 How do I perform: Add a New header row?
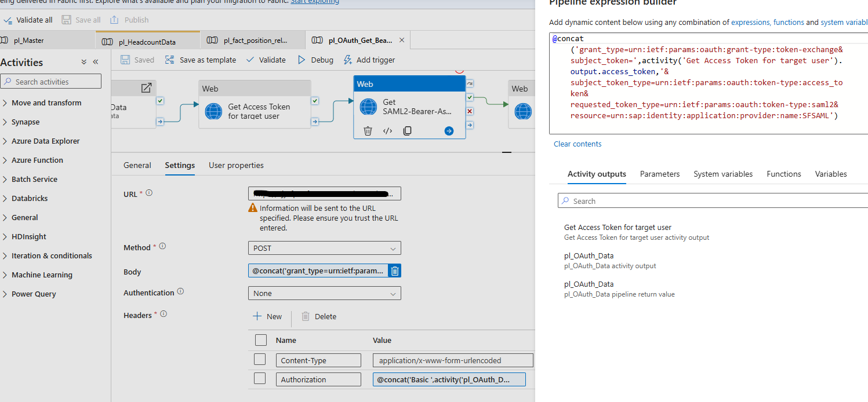tap(267, 316)
